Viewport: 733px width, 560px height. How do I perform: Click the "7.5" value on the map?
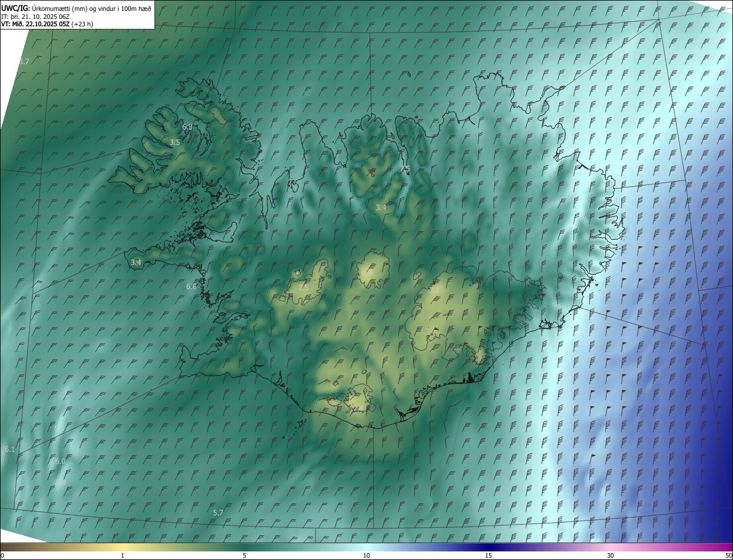click(405, 169)
